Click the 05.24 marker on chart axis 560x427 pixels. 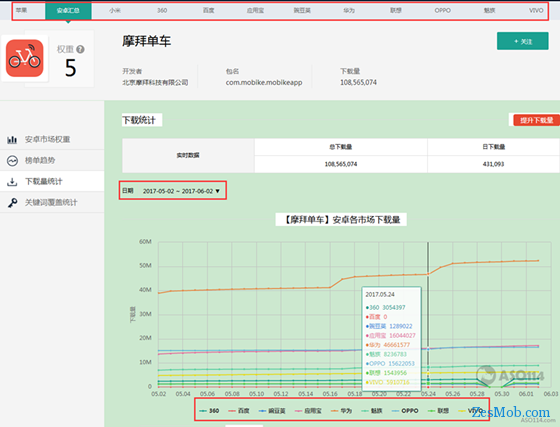click(428, 394)
